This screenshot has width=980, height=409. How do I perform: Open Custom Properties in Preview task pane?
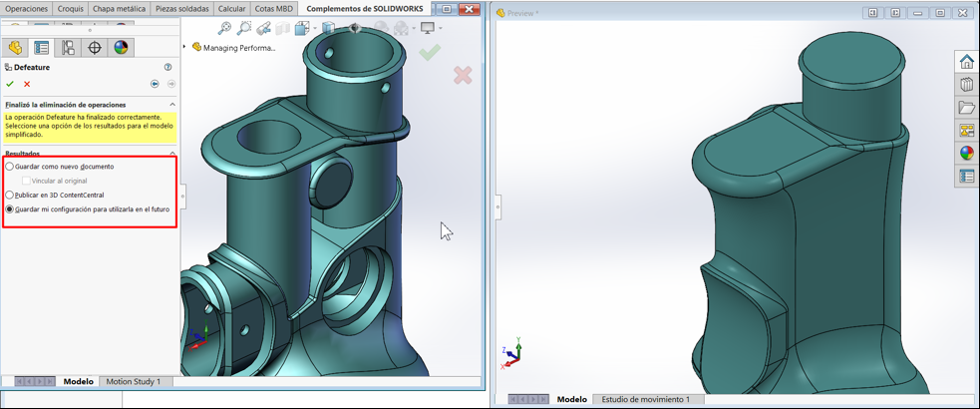(x=967, y=177)
